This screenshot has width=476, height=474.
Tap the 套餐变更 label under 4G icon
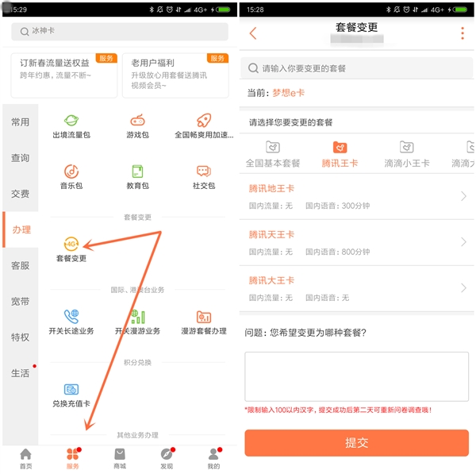click(x=71, y=258)
